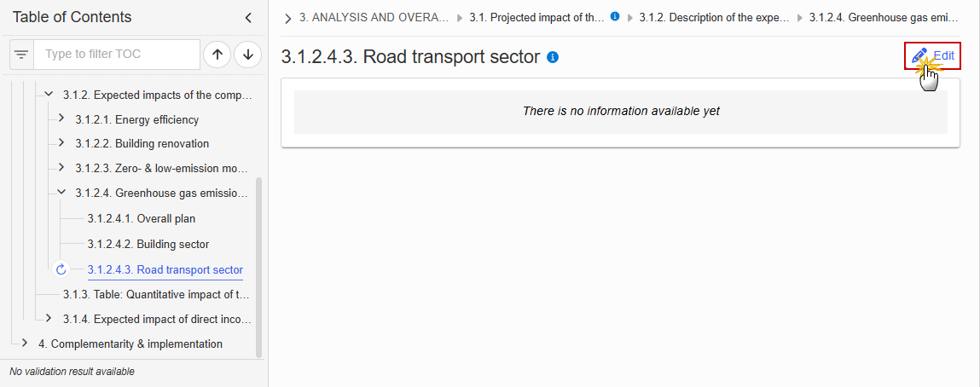Image resolution: width=980 pixels, height=387 pixels.
Task: Focus the Type to filter TOC field
Action: pos(117,55)
